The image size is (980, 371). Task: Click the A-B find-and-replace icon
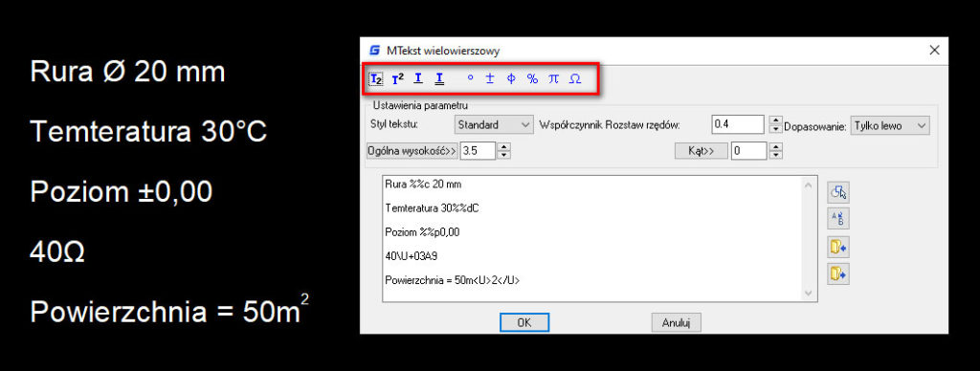(838, 219)
